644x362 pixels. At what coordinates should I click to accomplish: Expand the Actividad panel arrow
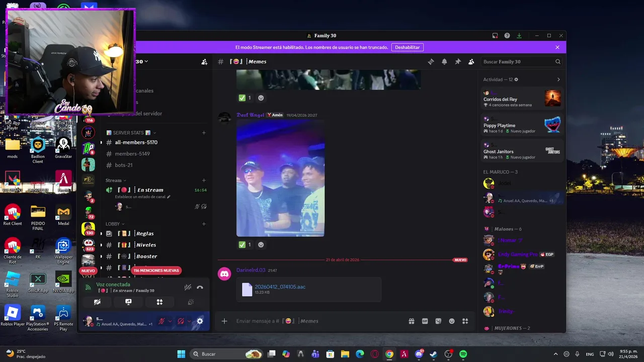[558, 79]
